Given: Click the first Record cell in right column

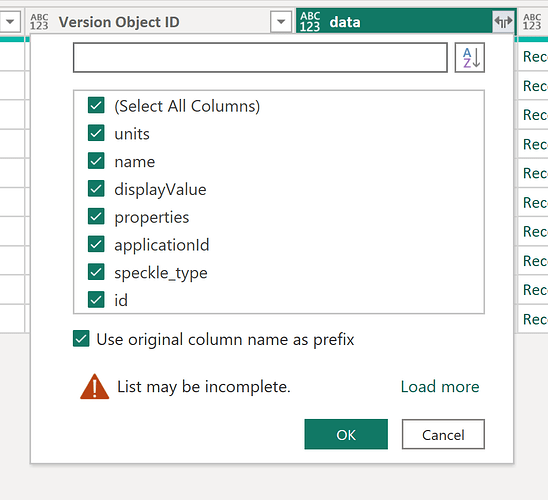Looking at the screenshot, I should click(x=533, y=57).
